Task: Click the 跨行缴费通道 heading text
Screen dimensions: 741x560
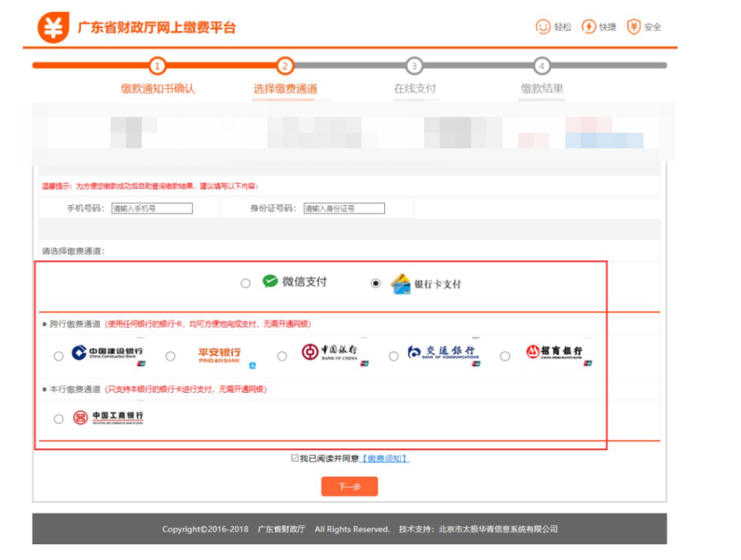Action: point(75,324)
